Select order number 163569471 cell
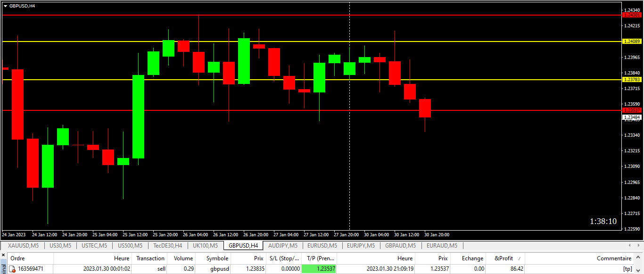The image size is (644, 274). [30, 269]
